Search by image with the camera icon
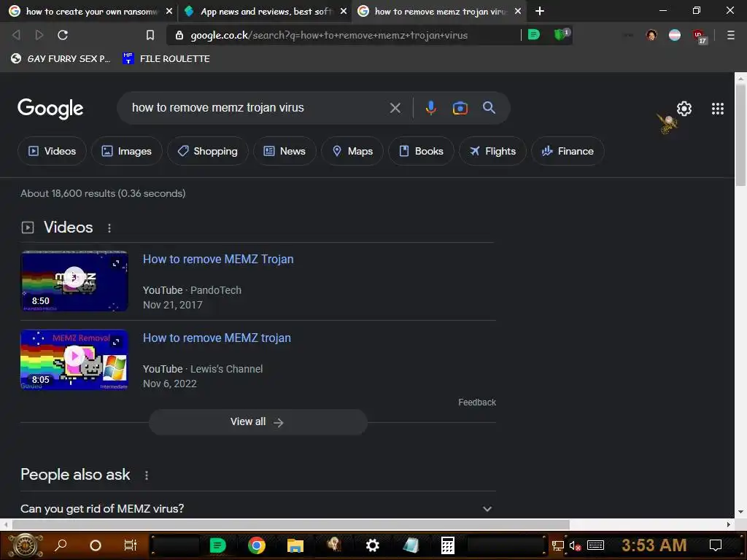The height and width of the screenshot is (560, 747). coord(460,108)
